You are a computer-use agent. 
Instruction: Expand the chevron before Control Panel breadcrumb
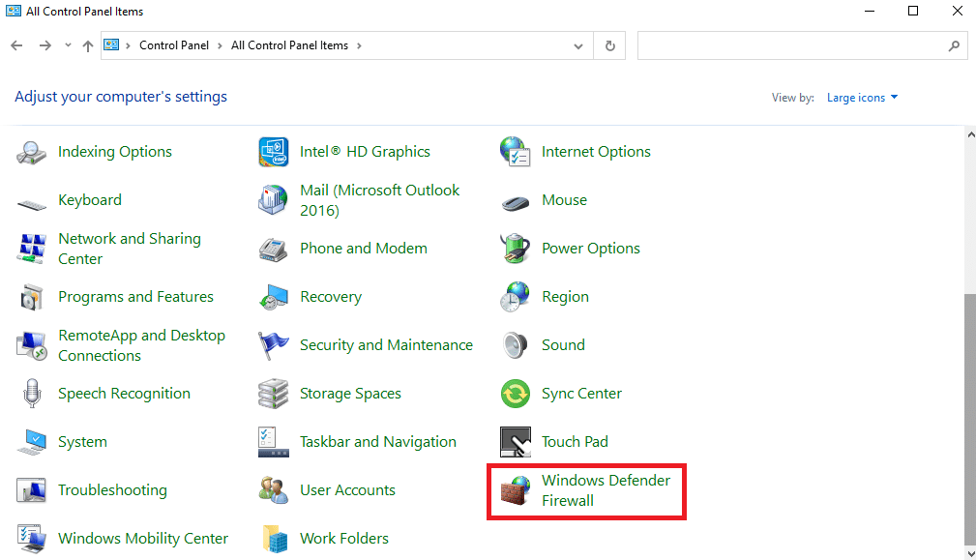129,46
